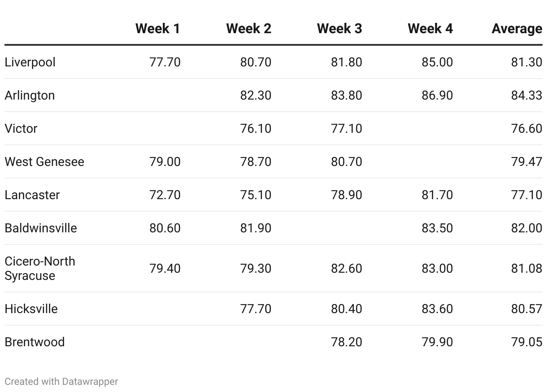
Task: Select the Victor row label
Action: (x=21, y=128)
